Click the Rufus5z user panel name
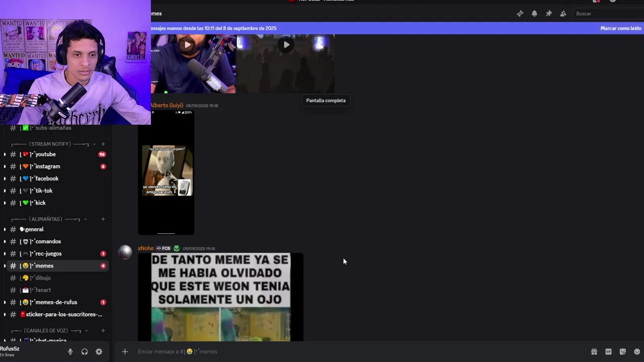 point(10,348)
